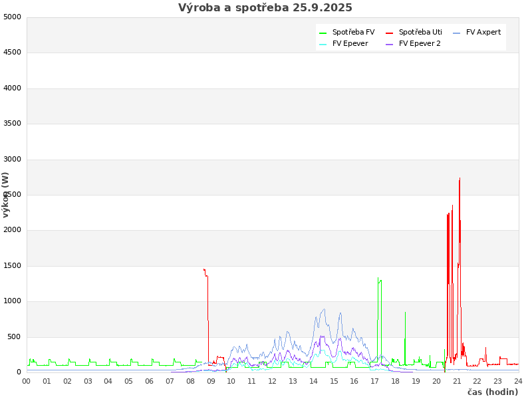The width and height of the screenshot is (532, 399).
Task: Click the 5000 tick on the y-axis
Action: click(12, 17)
